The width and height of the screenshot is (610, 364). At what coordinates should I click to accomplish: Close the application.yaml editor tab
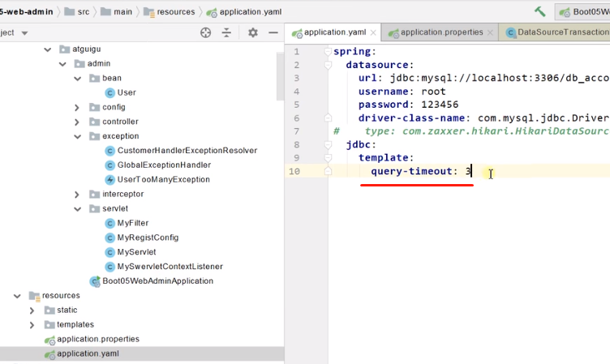373,32
